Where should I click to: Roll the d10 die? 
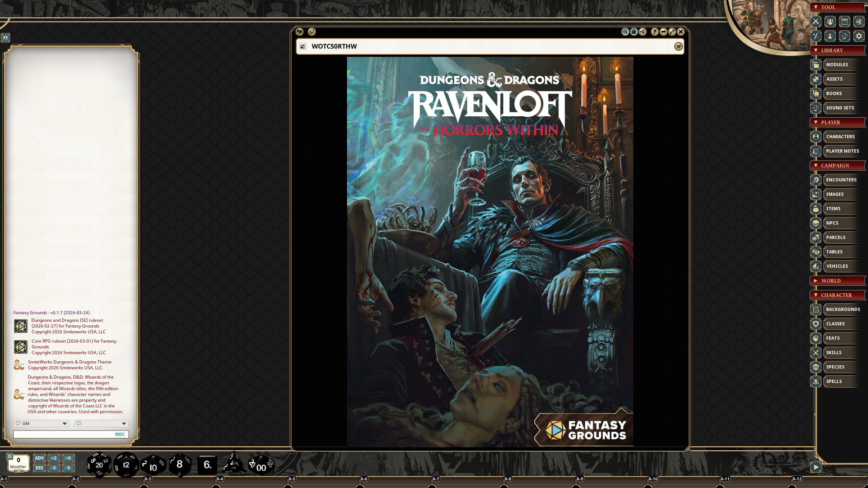tap(153, 465)
